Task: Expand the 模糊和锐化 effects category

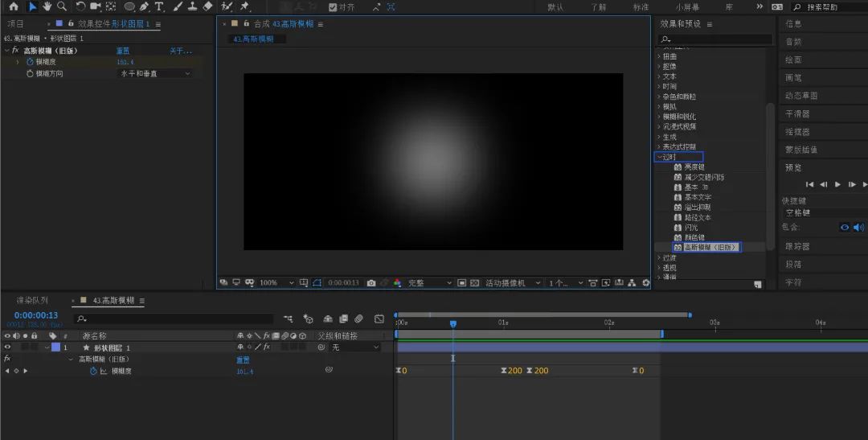Action: click(x=659, y=117)
